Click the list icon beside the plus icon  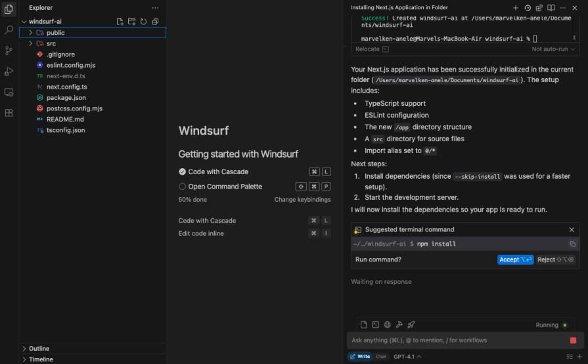tap(570, 357)
